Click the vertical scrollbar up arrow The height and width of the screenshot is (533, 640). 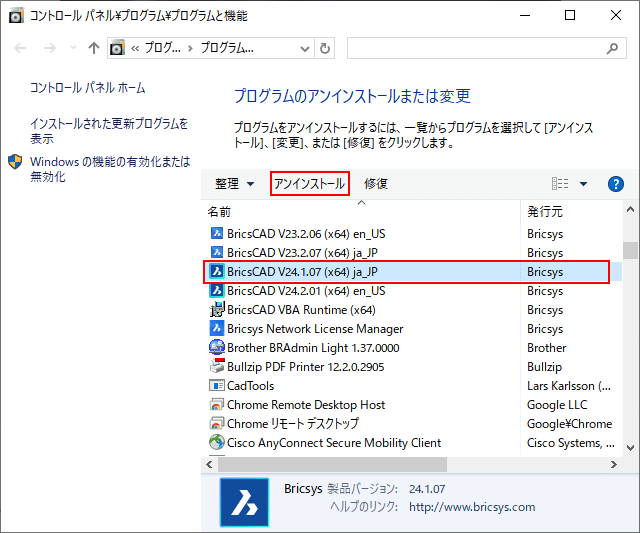point(630,210)
